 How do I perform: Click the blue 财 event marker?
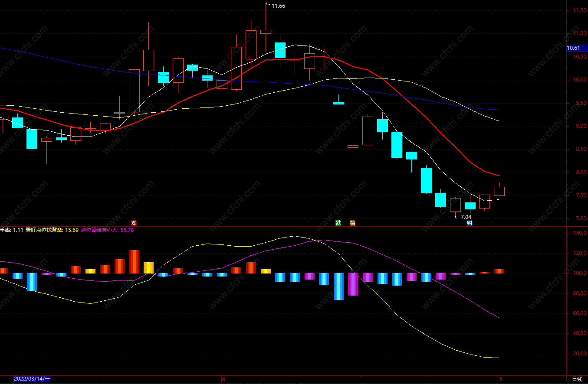[470, 223]
